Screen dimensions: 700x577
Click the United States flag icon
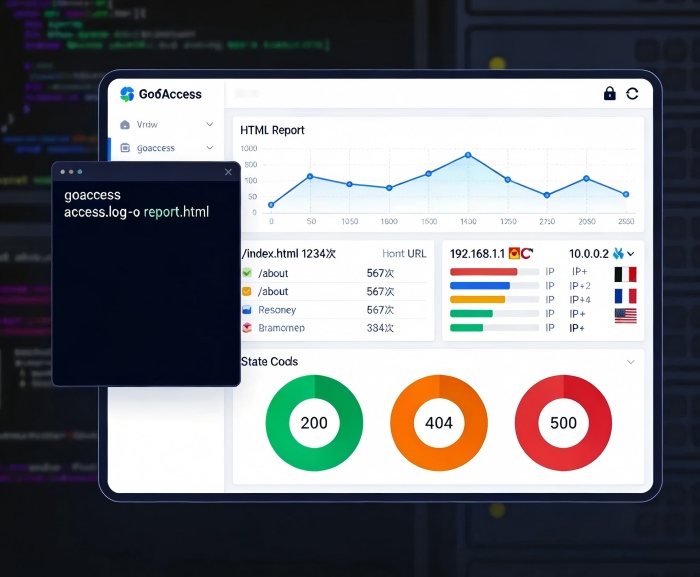(625, 315)
